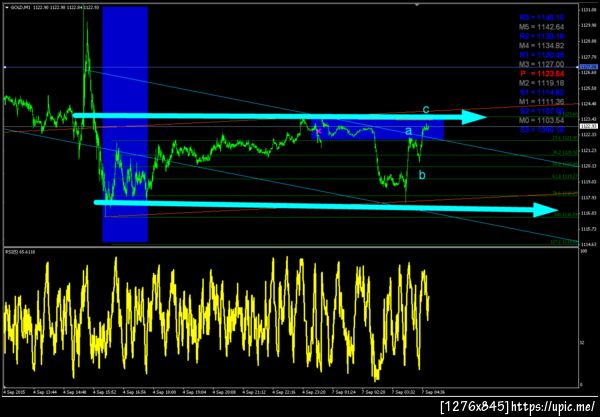Screen dimensions: 600x417
Task: Click the 4 Sep 15:52 time label
Action: point(105,392)
